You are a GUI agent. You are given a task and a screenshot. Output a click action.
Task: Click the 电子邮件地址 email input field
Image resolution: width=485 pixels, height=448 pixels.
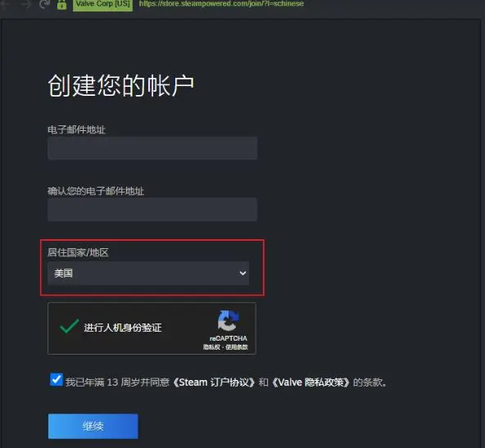point(152,148)
